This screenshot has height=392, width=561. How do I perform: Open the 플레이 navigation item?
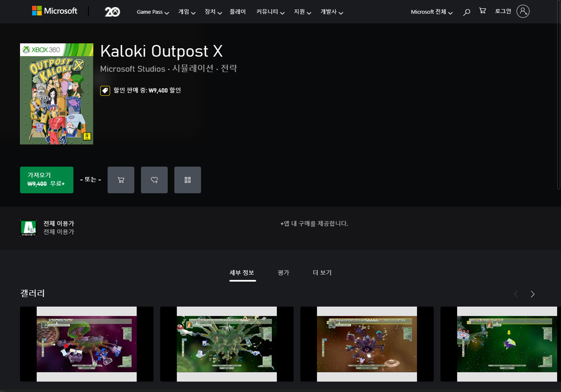[238, 12]
